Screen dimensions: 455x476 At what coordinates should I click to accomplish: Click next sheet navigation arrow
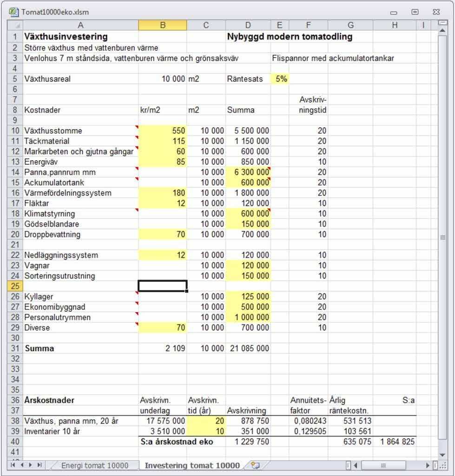[30, 465]
